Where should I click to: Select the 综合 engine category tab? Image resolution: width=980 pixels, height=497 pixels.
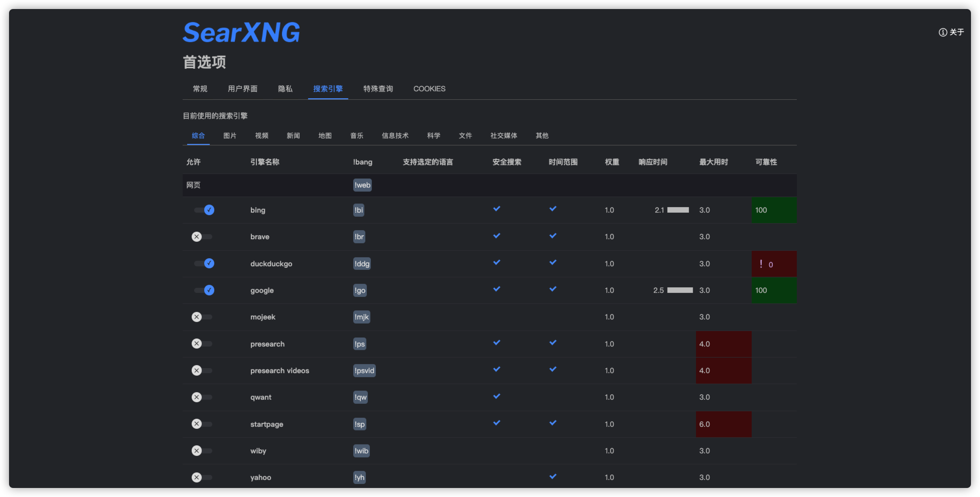click(x=198, y=136)
